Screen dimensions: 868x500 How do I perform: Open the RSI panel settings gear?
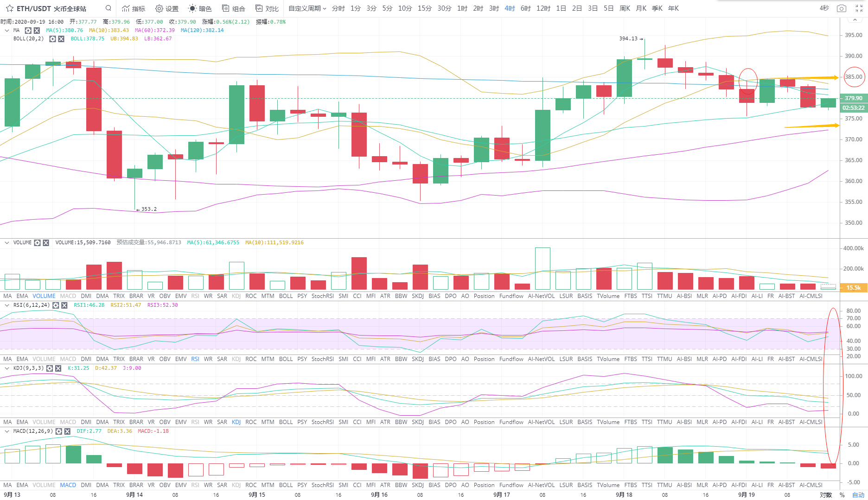pyautogui.click(x=56, y=305)
